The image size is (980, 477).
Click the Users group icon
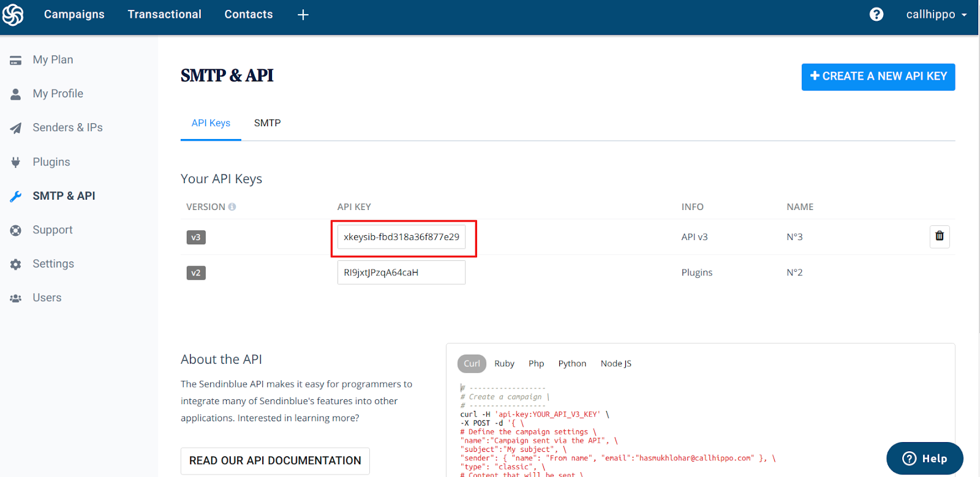tap(16, 298)
